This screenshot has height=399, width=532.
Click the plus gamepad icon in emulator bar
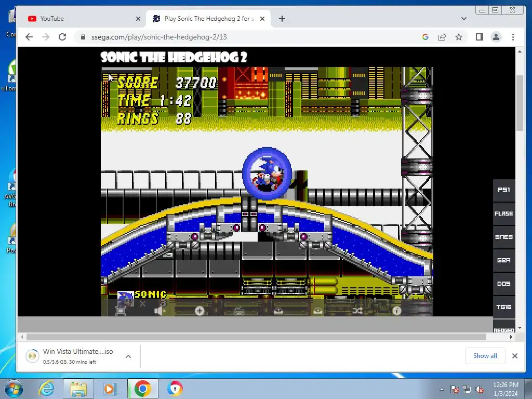point(199,311)
